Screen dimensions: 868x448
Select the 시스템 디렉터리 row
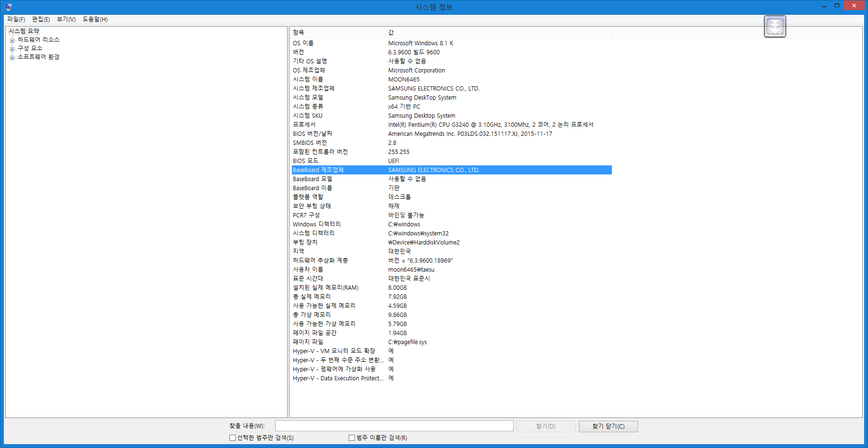coord(452,234)
